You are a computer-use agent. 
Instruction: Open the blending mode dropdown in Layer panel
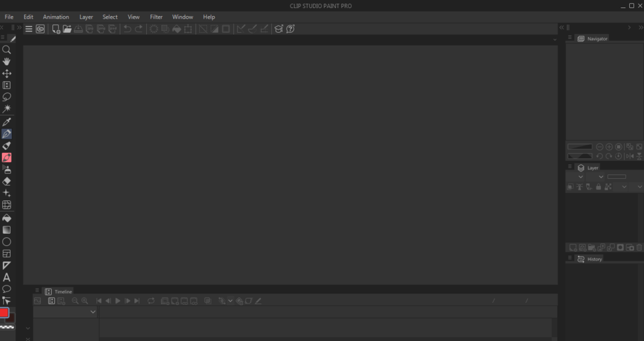[x=580, y=177]
